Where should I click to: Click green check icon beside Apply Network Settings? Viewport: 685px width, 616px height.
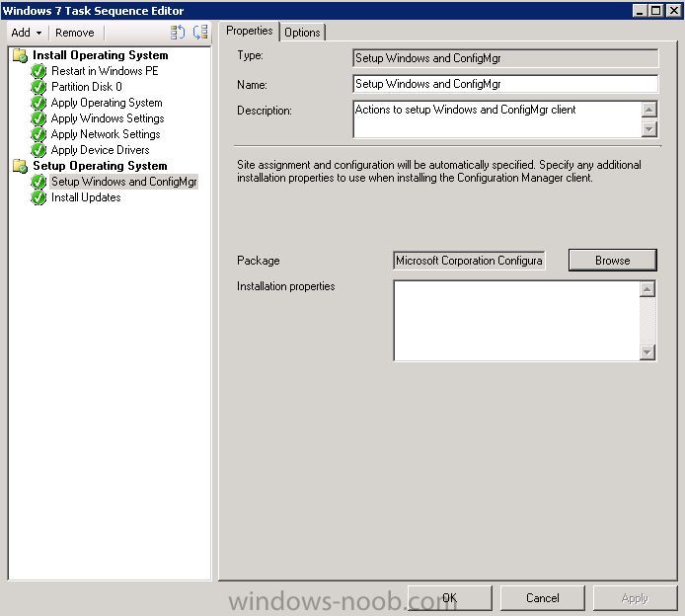(x=38, y=134)
